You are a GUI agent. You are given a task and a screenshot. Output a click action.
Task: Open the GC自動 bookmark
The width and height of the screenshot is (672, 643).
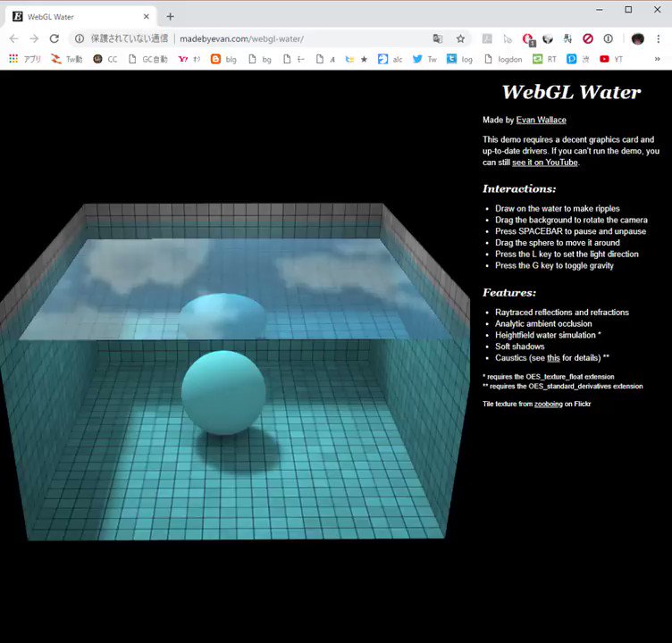pyautogui.click(x=148, y=59)
